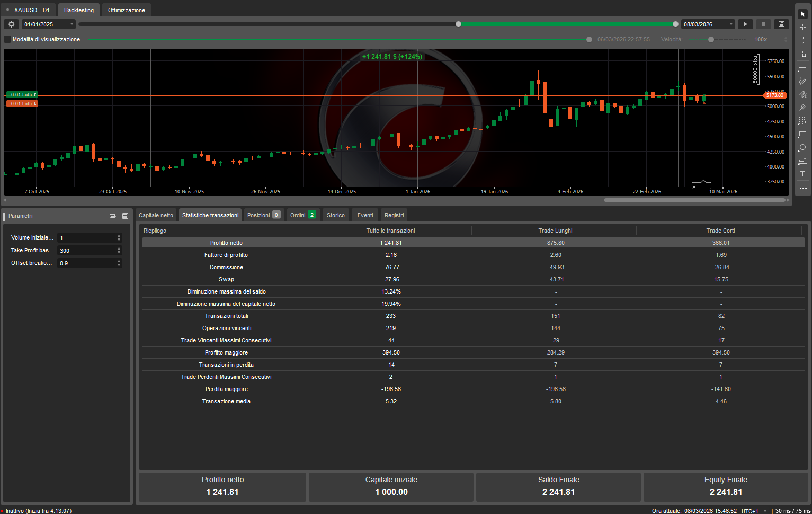Open the start date 01/01/2025 dropdown
812x514 pixels.
(72, 24)
